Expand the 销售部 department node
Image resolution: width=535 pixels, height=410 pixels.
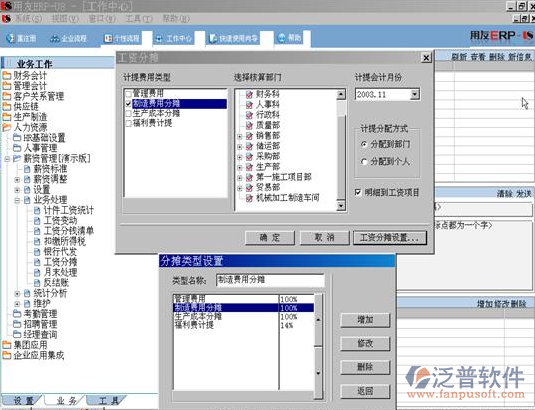point(240,136)
